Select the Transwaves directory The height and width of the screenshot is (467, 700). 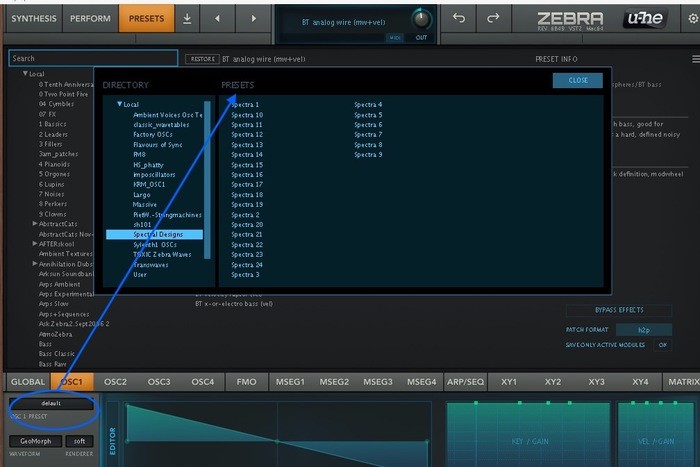151,265
